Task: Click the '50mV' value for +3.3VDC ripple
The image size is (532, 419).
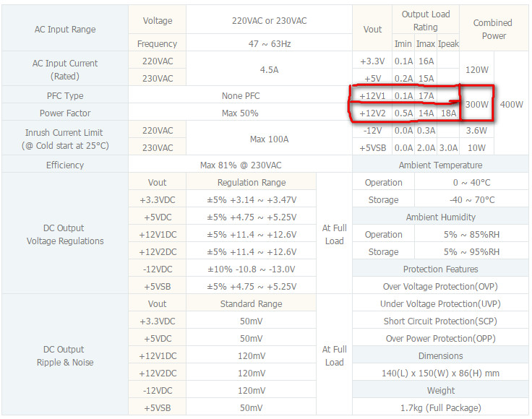Action: (252, 321)
